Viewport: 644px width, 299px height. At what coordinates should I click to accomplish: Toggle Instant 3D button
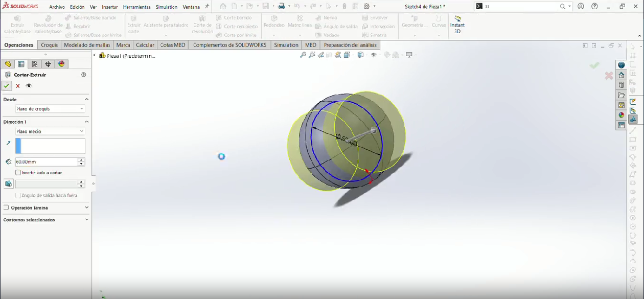(457, 25)
